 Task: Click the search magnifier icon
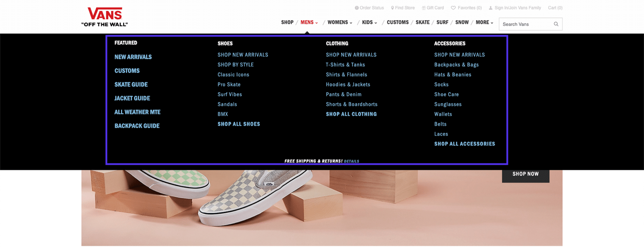pyautogui.click(x=556, y=24)
